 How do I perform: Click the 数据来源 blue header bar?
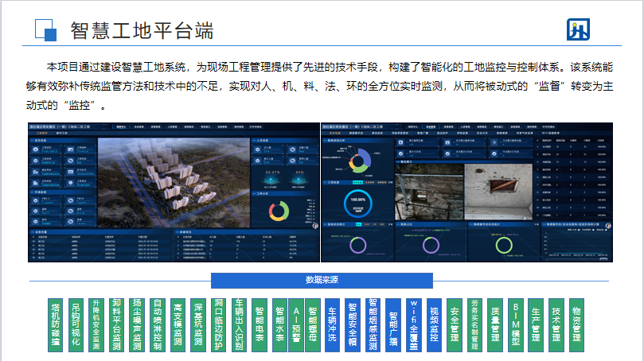click(x=322, y=280)
